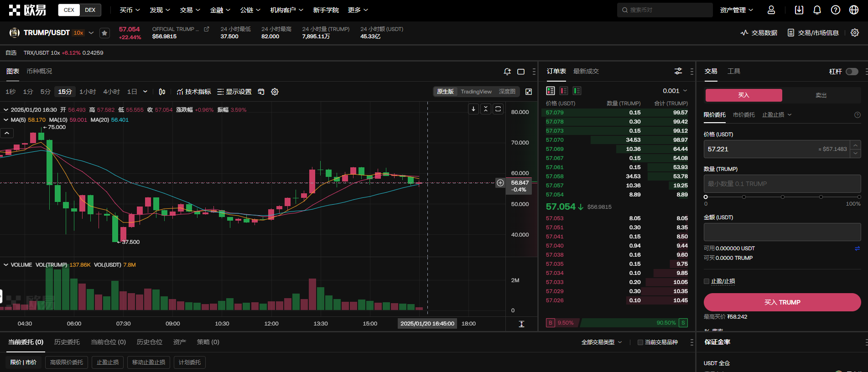Click the chart price alert bell icon

(x=507, y=72)
